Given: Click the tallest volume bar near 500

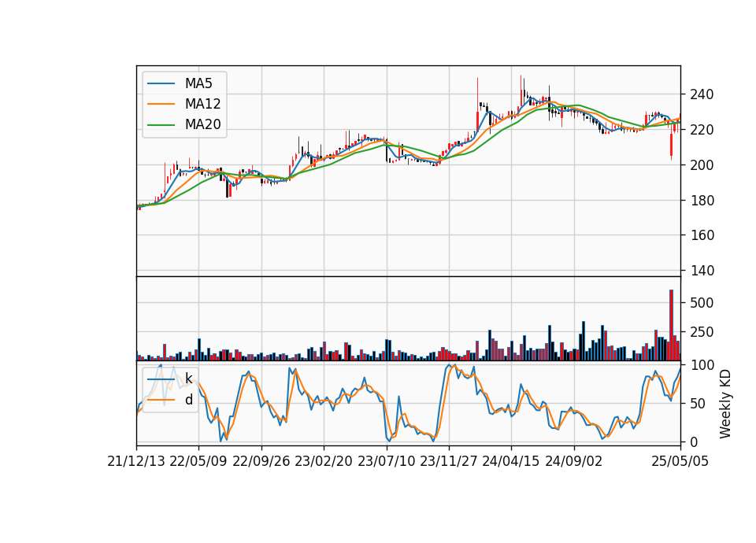Looking at the screenshot, I should click(x=671, y=325).
